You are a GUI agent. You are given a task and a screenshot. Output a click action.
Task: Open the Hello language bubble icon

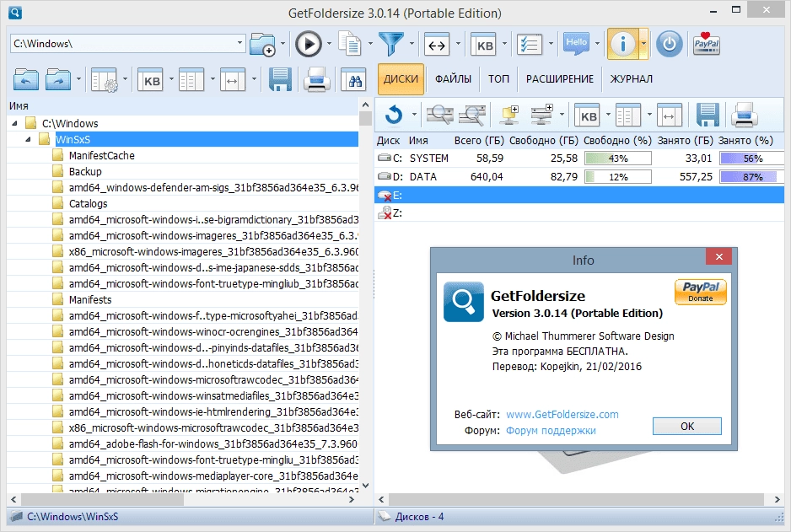576,44
